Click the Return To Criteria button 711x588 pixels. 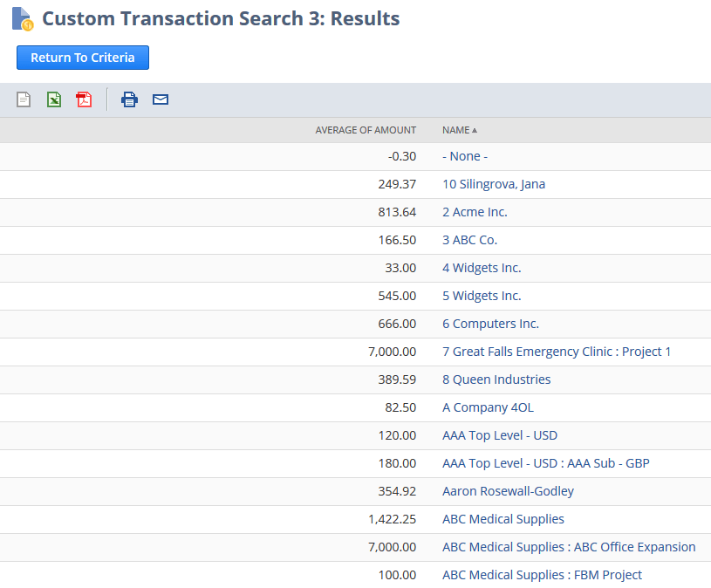pos(83,58)
